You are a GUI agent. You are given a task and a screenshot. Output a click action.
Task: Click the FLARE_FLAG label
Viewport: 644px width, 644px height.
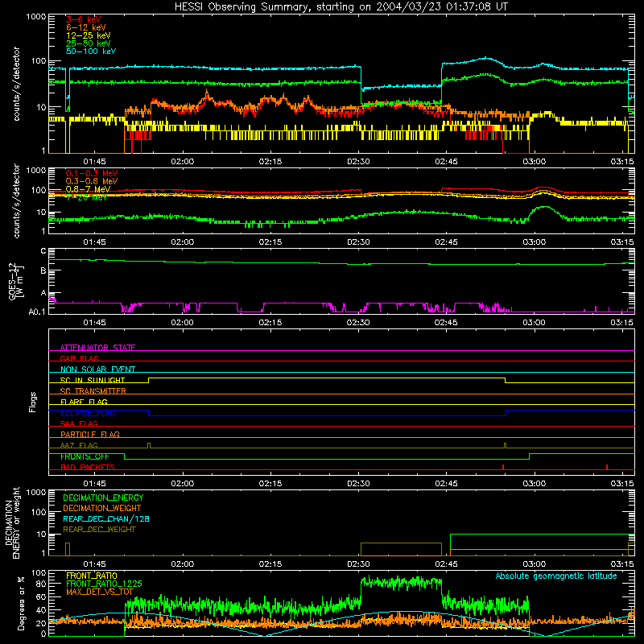click(x=84, y=402)
